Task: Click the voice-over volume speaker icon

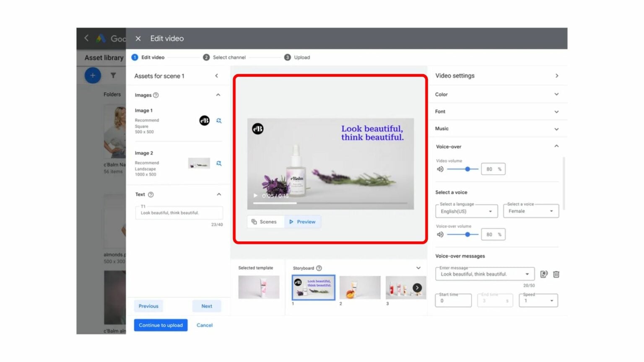Action: click(440, 234)
